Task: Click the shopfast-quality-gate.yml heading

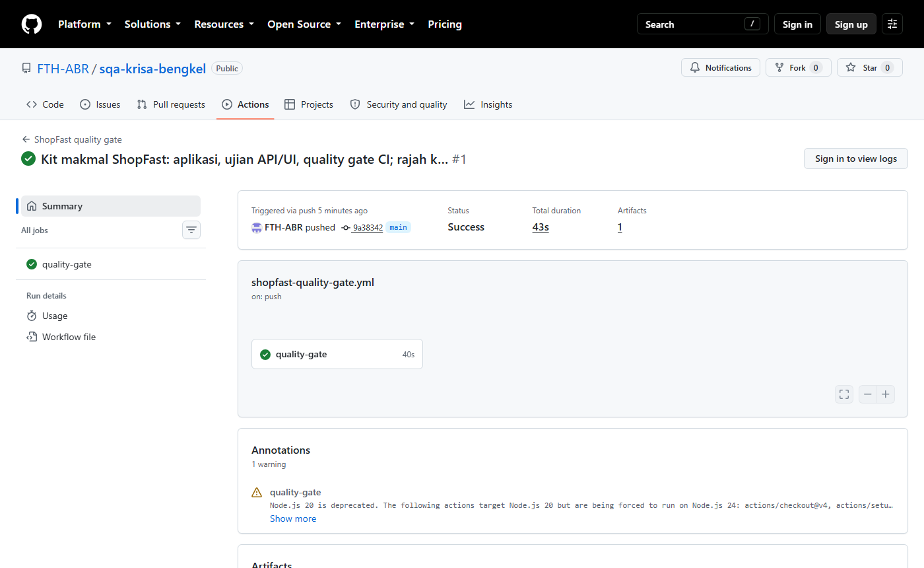Action: pyautogui.click(x=313, y=282)
